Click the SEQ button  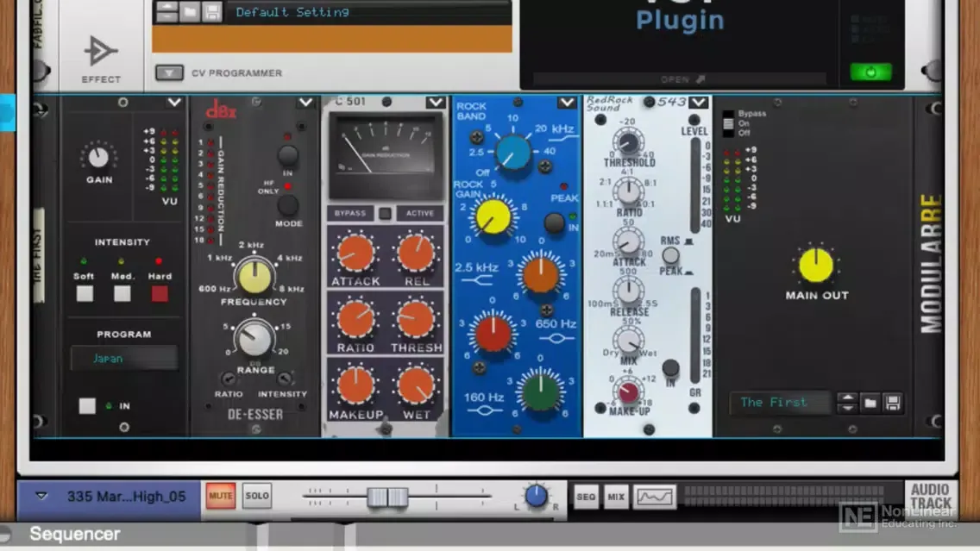pyautogui.click(x=586, y=497)
